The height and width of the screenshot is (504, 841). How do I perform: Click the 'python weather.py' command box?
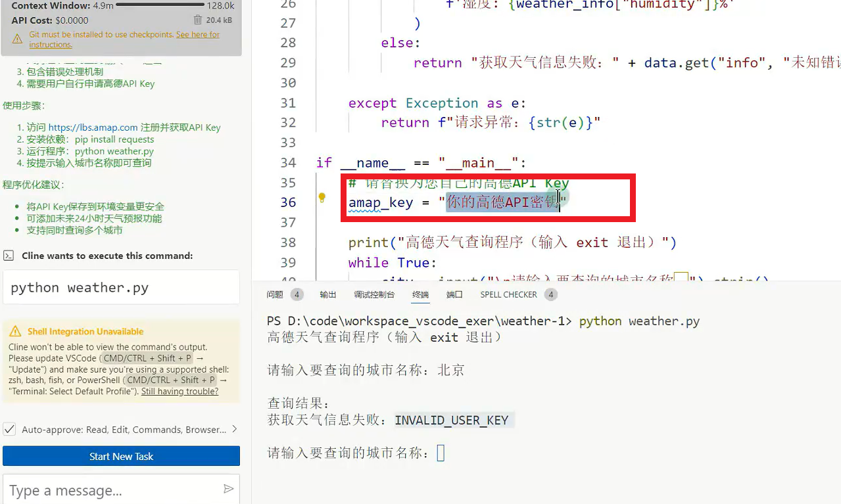pos(121,288)
